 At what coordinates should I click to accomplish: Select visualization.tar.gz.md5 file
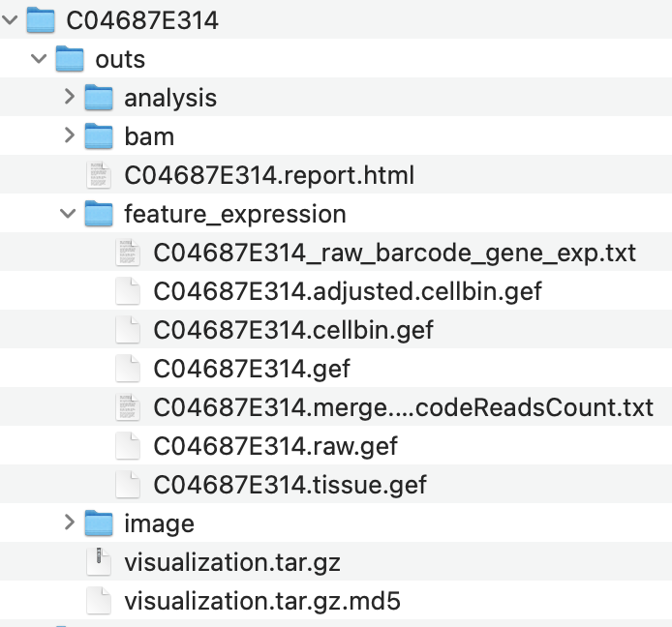[261, 601]
